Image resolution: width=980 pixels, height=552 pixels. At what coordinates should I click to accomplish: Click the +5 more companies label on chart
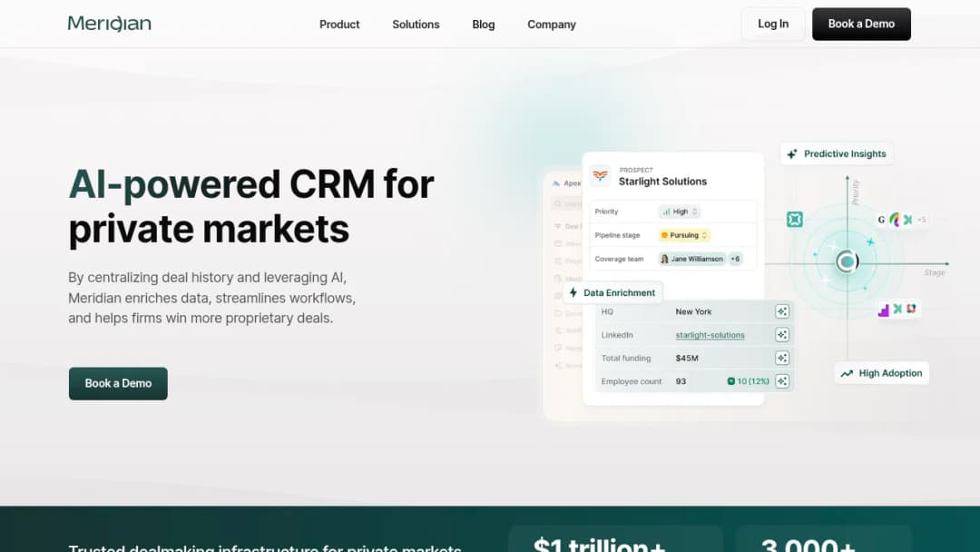point(921,220)
